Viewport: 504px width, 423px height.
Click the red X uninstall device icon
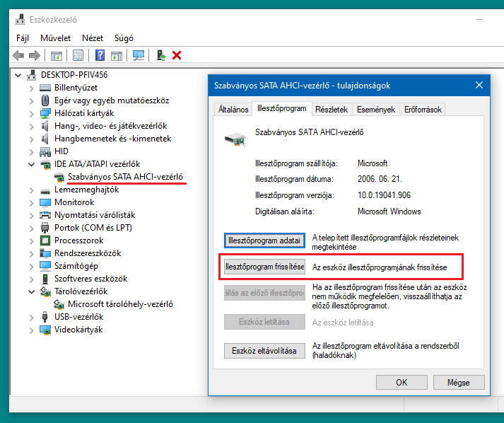point(177,55)
